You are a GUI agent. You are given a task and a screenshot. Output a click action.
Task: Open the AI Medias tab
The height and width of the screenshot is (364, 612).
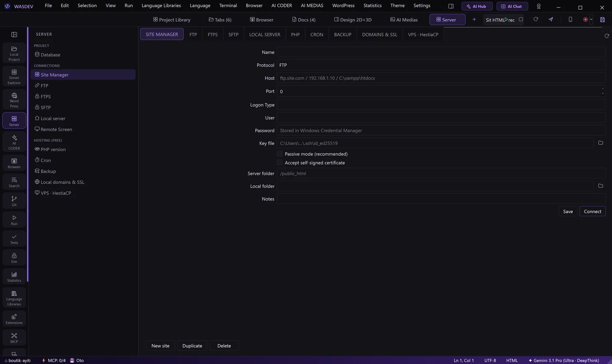coord(404,20)
